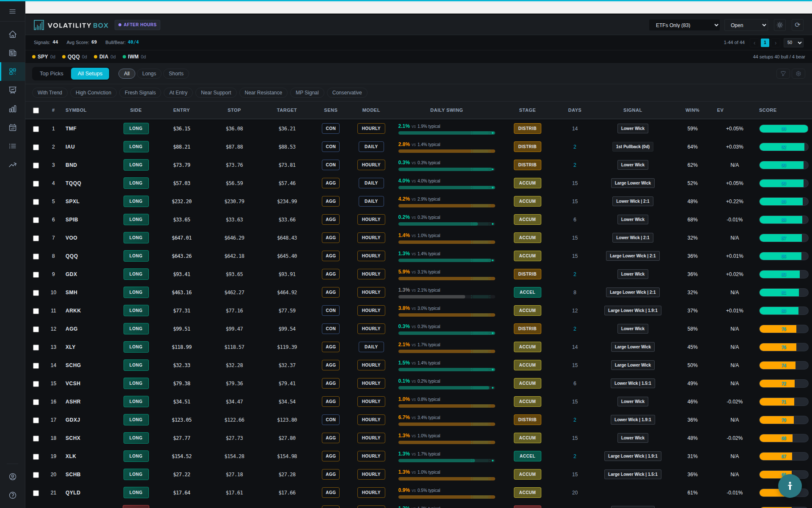Check the TQQQ row checkbox
The height and width of the screenshot is (508, 812).
click(36, 184)
